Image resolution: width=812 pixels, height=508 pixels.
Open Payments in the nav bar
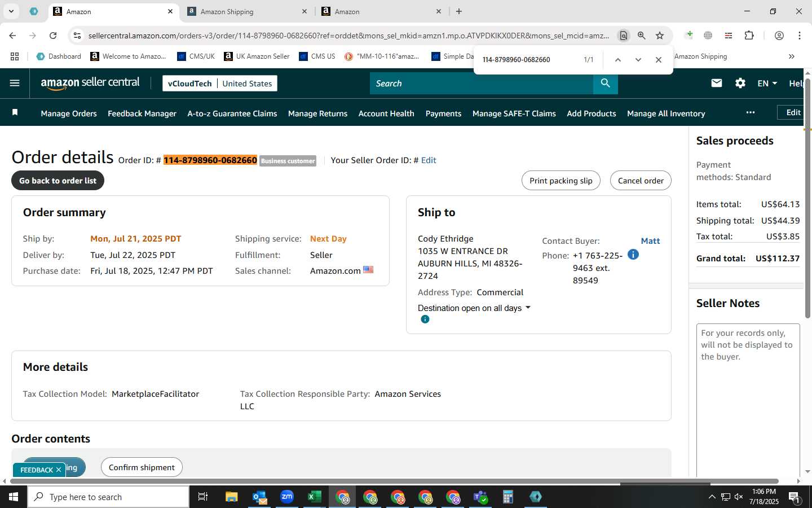pos(443,113)
